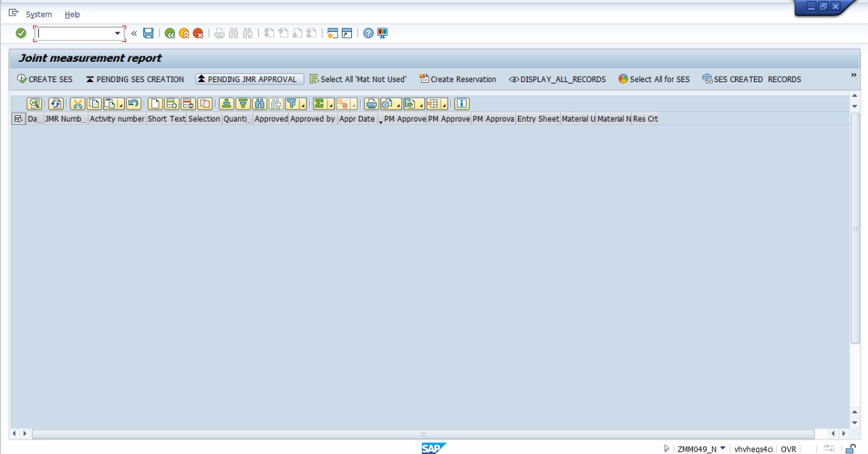Click the Find binoculars icon in the grid toolbar
Viewport: 868px width, 454px height.
pyautogui.click(x=259, y=104)
